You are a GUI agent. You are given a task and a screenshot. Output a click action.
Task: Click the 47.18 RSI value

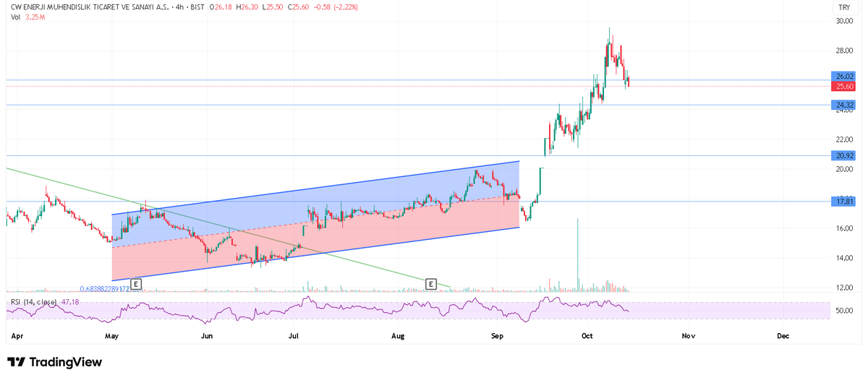click(69, 301)
